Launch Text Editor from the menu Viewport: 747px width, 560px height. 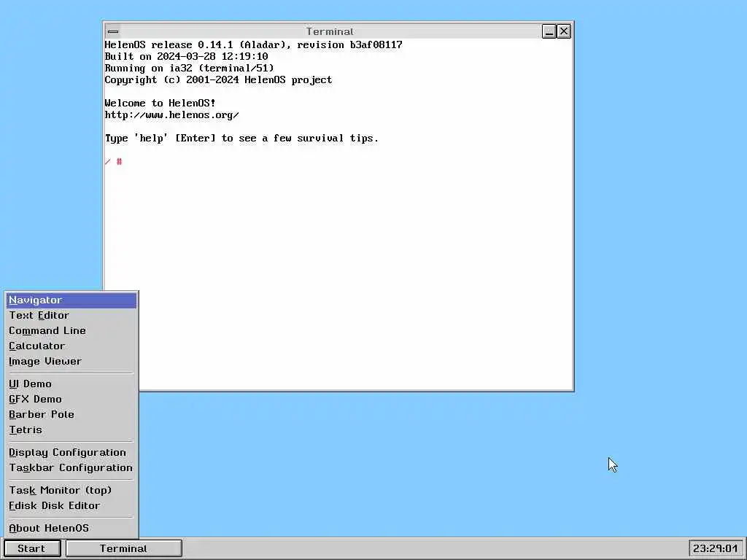tap(71, 316)
